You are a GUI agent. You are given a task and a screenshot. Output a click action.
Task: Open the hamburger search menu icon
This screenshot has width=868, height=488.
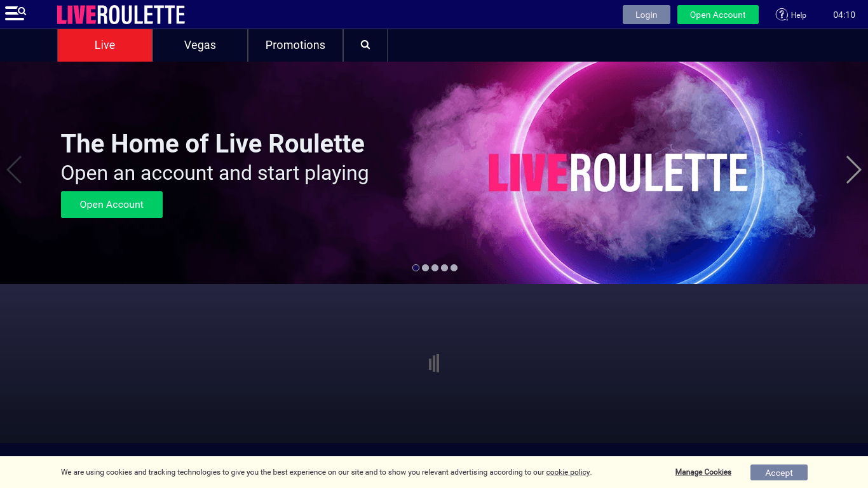pyautogui.click(x=15, y=13)
